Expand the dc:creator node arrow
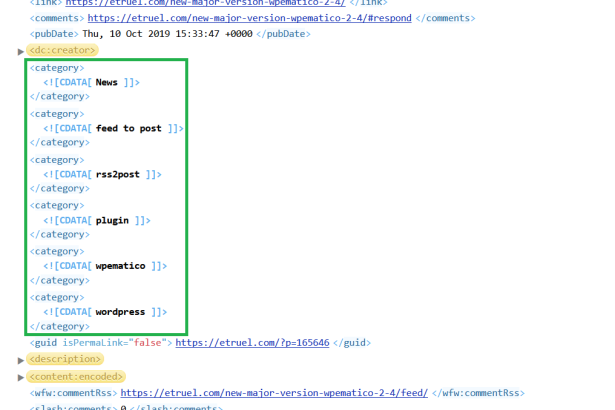The width and height of the screenshot is (615, 410). tap(21, 51)
